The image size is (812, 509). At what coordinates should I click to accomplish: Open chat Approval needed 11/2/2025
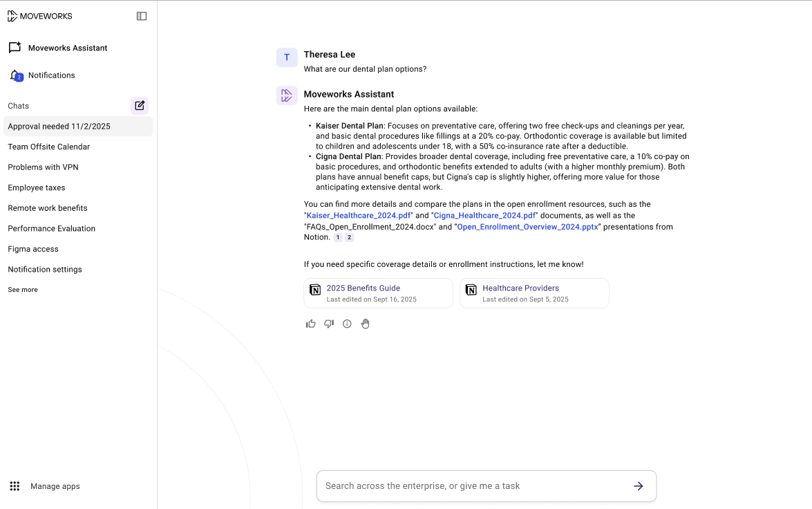point(78,127)
